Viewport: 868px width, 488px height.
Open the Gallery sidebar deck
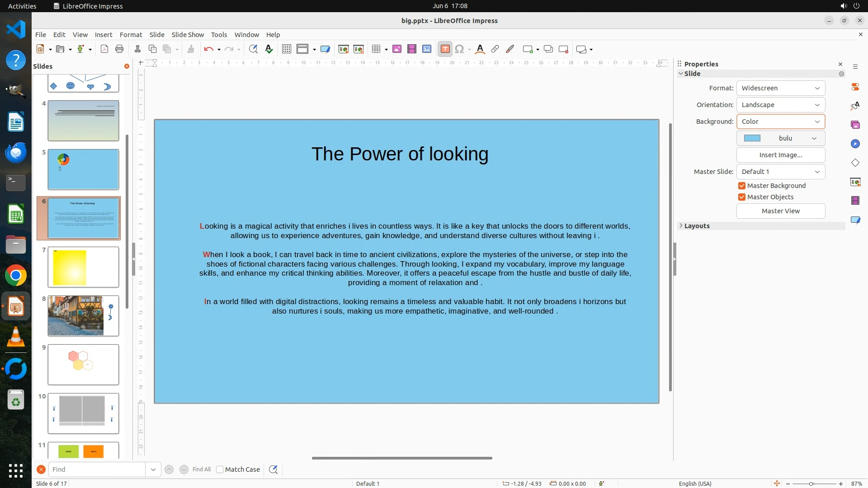855,125
